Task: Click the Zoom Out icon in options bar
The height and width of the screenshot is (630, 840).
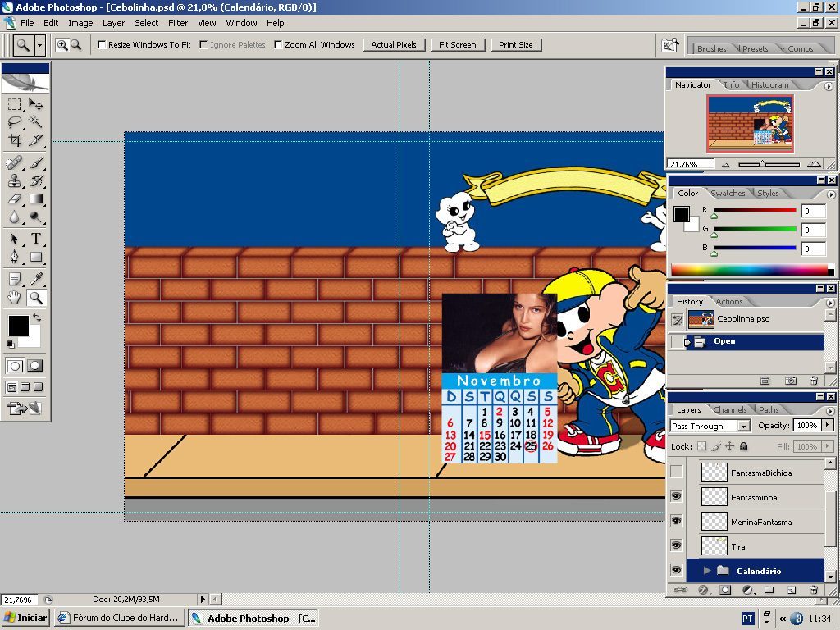Action: (x=76, y=45)
